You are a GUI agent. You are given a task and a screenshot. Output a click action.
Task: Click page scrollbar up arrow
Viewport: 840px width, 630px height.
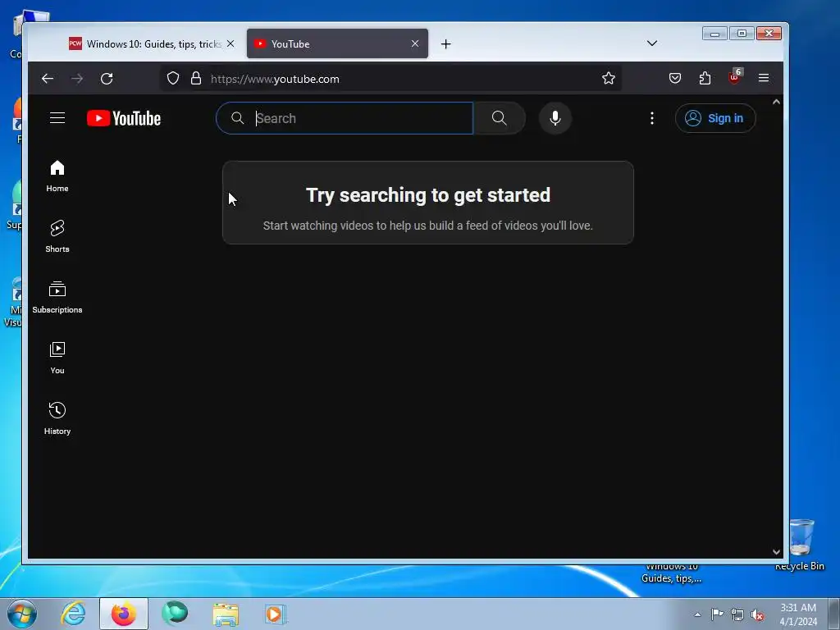776,102
